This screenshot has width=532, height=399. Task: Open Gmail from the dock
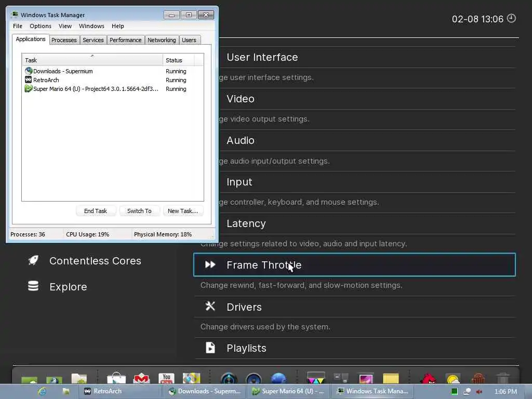(x=141, y=378)
